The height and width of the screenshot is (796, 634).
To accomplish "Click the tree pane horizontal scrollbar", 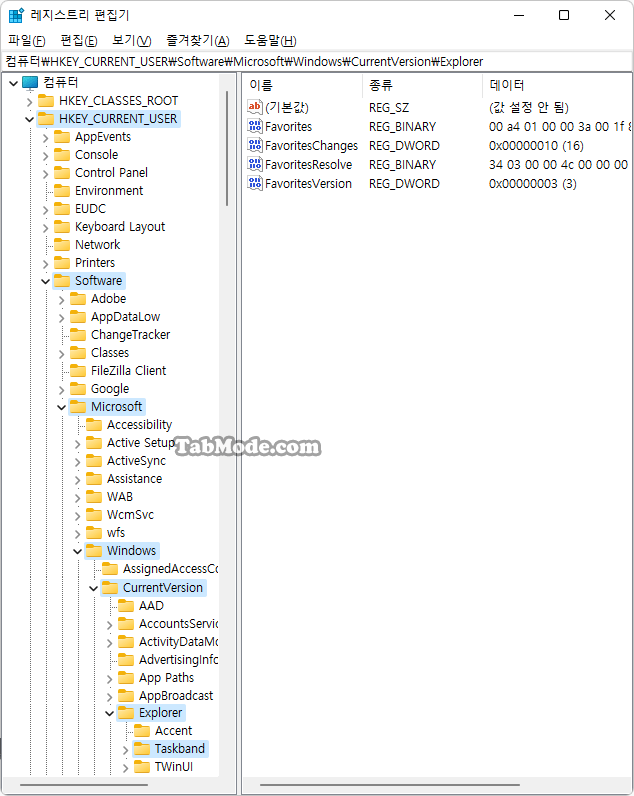I will 84,785.
